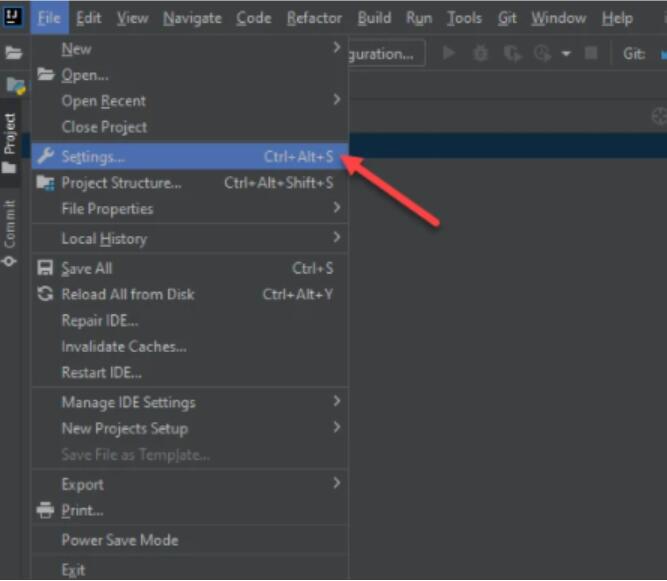The width and height of the screenshot is (667, 581).
Task: Expand the Open Recent submenu
Action: coord(336,100)
